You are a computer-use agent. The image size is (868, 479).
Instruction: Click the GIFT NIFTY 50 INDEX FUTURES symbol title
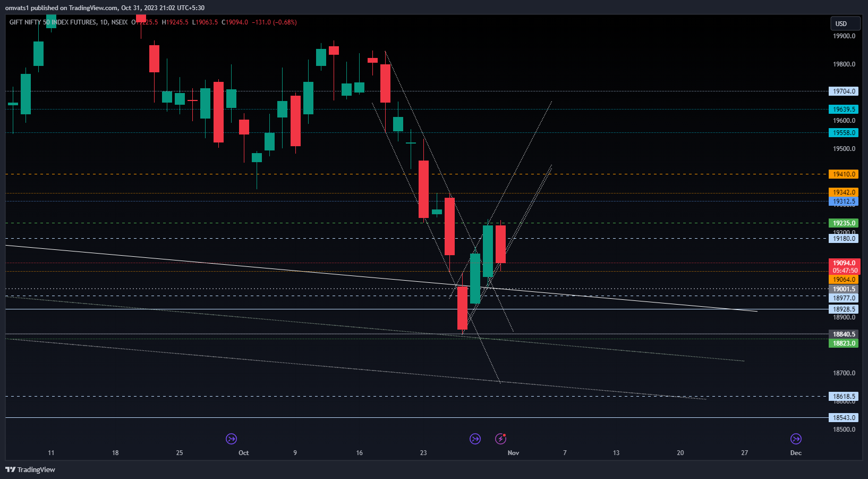pyautogui.click(x=53, y=22)
